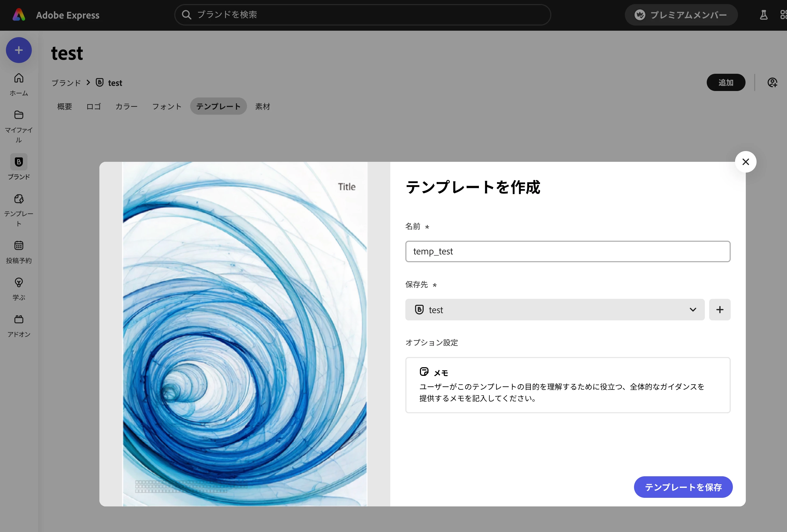Open マイファイル folder icon in sidebar
This screenshot has height=532, width=787.
[x=19, y=115]
